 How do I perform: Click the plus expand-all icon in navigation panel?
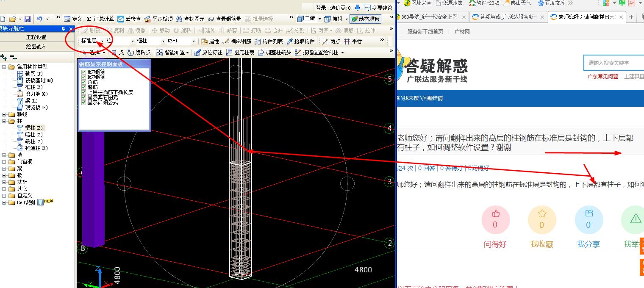click(4, 57)
